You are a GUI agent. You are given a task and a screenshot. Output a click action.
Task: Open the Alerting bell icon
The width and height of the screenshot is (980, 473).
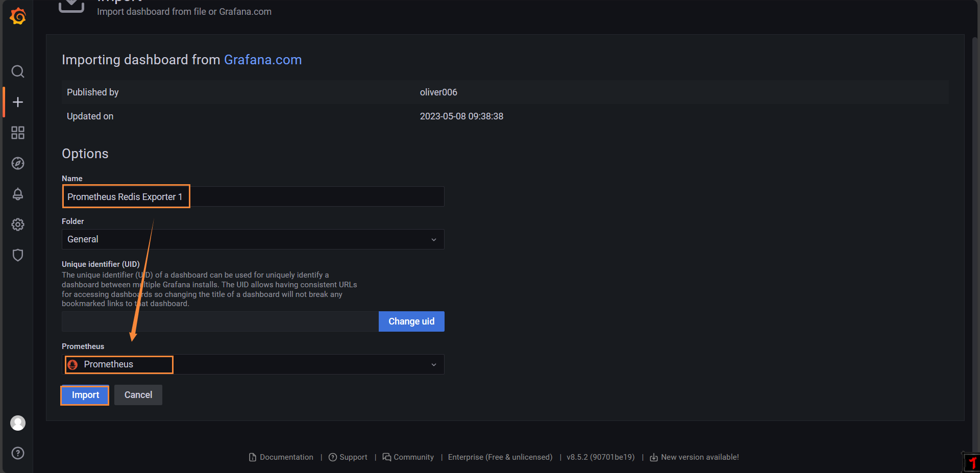[18, 194]
